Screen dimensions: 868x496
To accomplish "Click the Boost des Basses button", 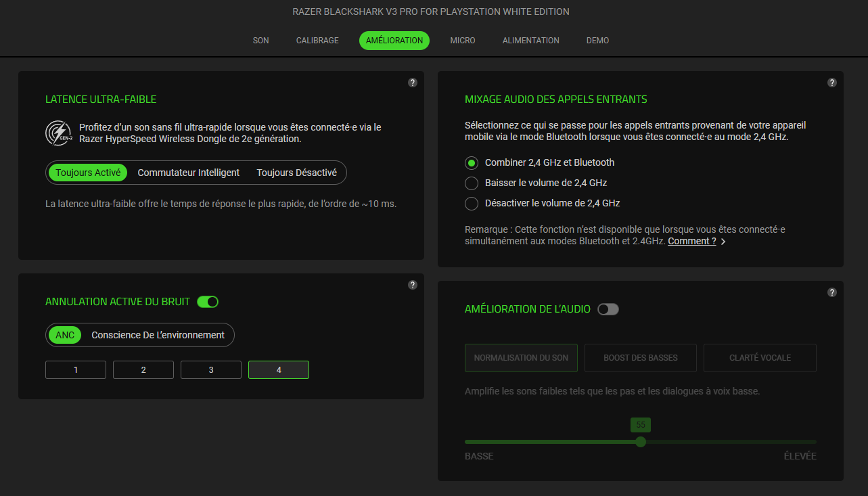I will (x=641, y=358).
